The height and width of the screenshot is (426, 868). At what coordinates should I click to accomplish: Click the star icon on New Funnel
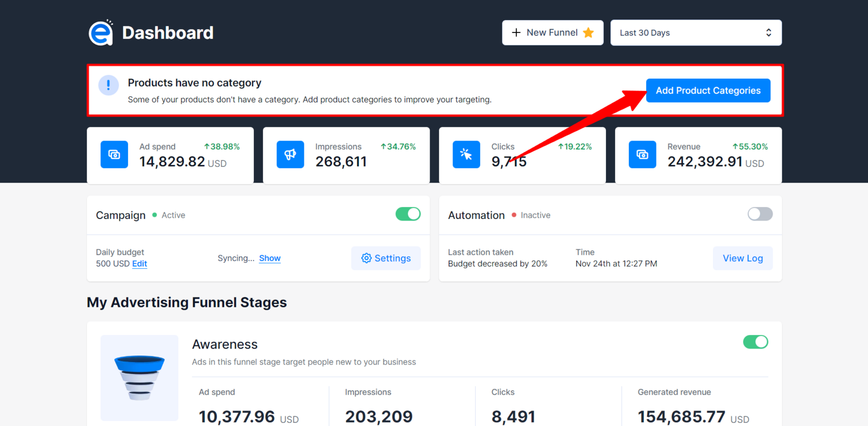point(588,33)
